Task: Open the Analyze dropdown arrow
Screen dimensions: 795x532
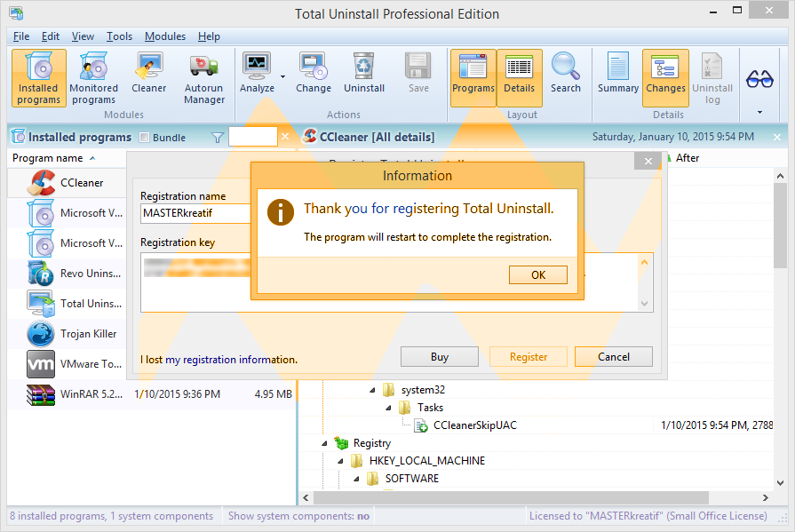Action: click(x=283, y=77)
